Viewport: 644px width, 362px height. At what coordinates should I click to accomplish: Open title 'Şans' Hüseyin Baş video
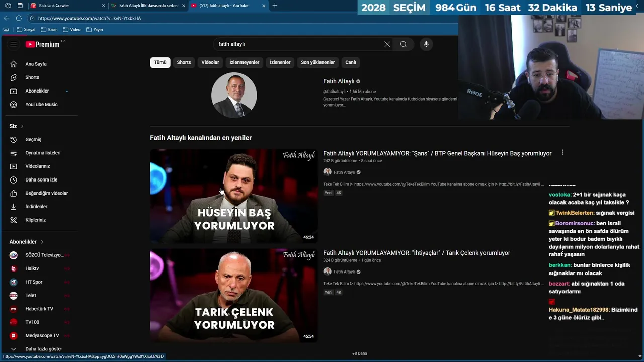[x=437, y=153]
